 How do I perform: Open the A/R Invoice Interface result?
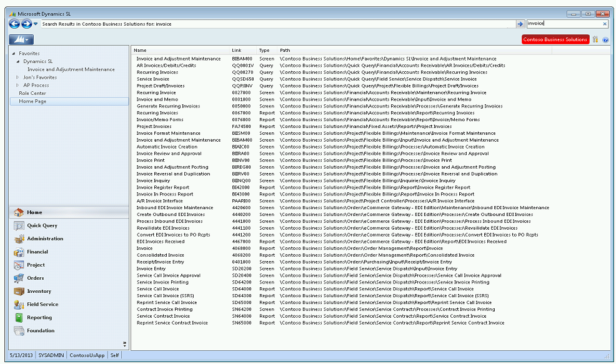coord(159,201)
